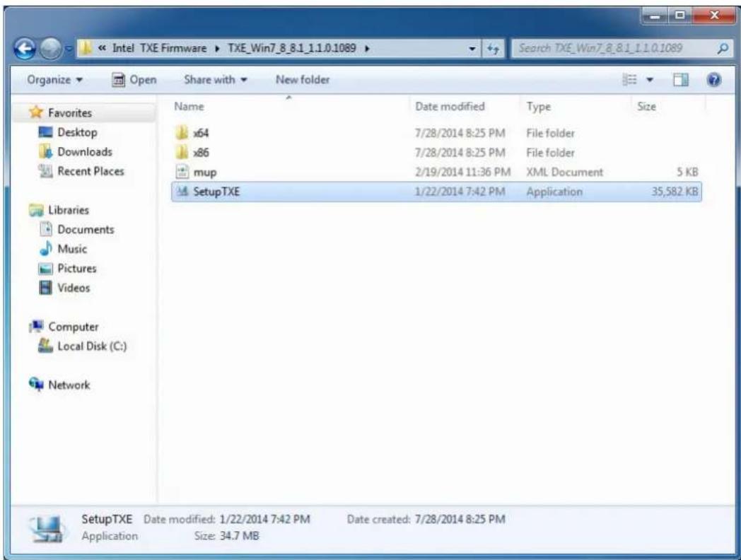Click the Computer monitor icon
Screen dimensions: 741x560
[36, 327]
